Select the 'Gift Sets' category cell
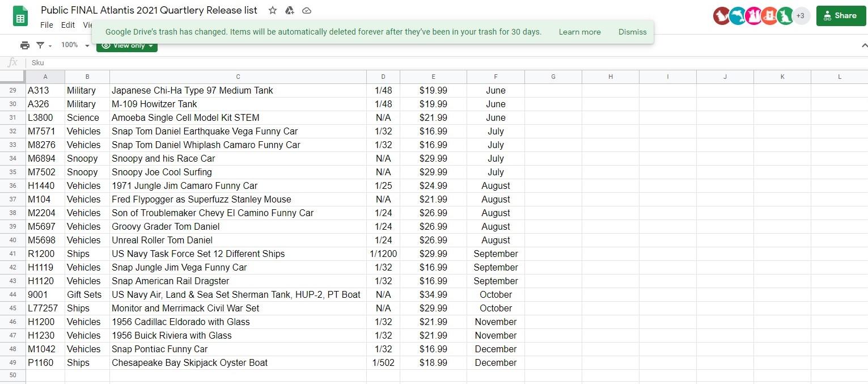The image size is (868, 384). (87, 295)
